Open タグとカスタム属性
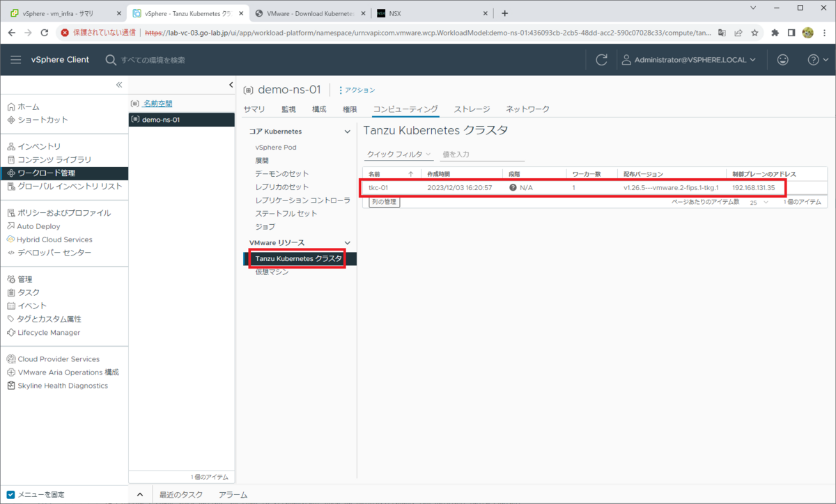Image resolution: width=836 pixels, height=504 pixels. point(44,319)
